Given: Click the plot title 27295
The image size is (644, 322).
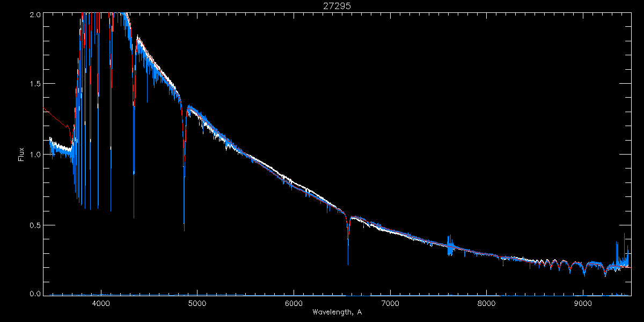Looking at the screenshot, I should [x=337, y=6].
